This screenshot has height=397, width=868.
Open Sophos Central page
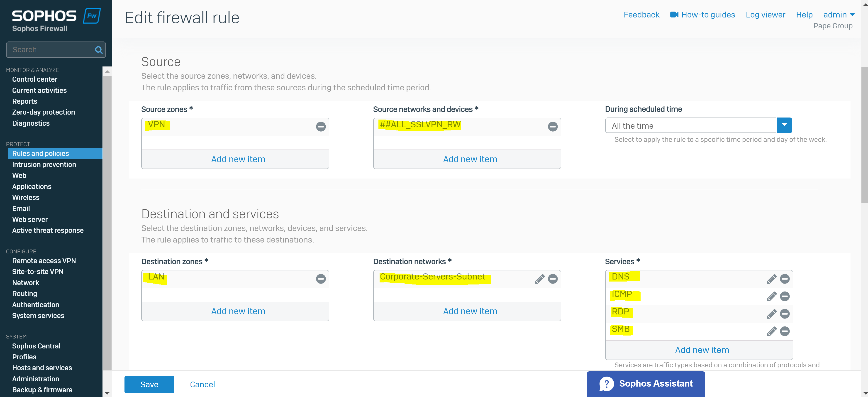[x=36, y=346]
